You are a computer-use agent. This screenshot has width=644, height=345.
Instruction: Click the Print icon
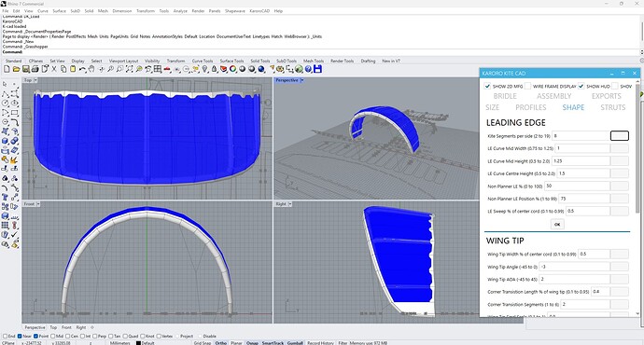click(35, 69)
